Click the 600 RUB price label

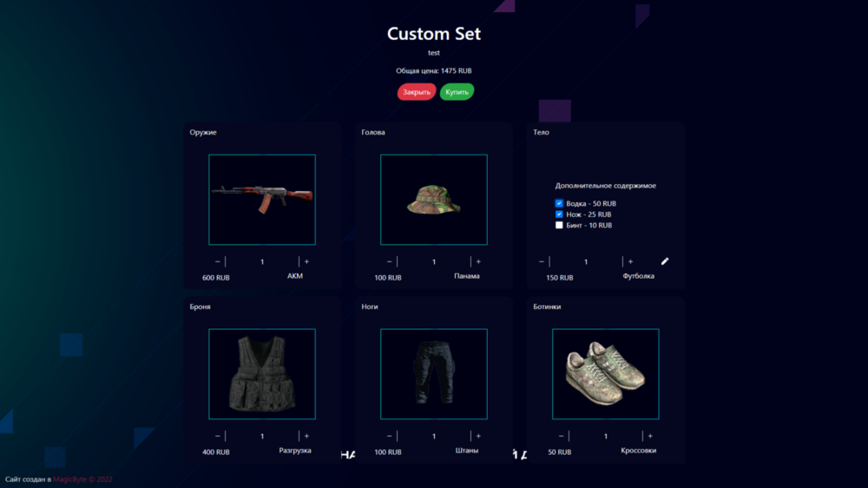(x=216, y=278)
